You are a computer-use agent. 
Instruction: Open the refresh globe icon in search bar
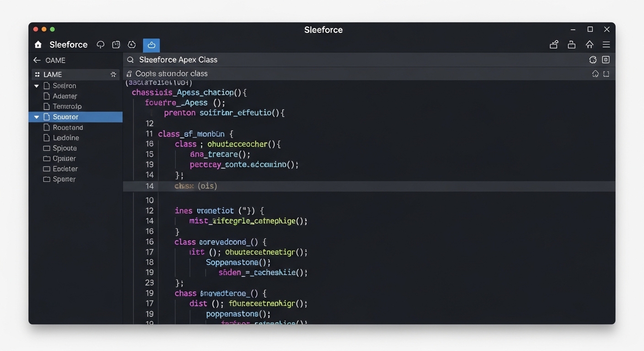[593, 59]
